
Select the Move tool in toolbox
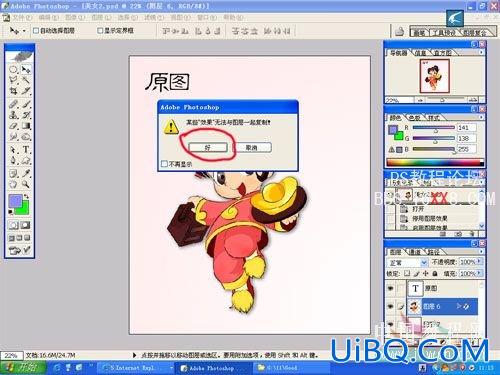pos(26,69)
